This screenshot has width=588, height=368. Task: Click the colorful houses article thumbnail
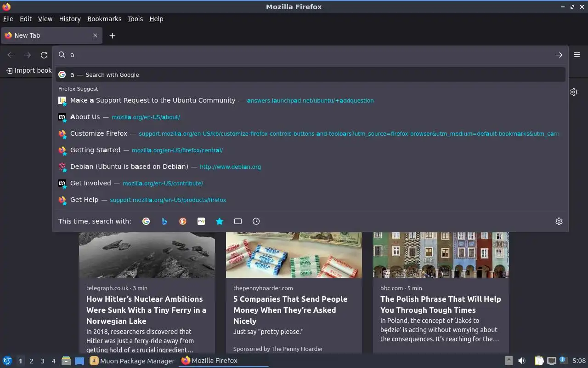441,255
